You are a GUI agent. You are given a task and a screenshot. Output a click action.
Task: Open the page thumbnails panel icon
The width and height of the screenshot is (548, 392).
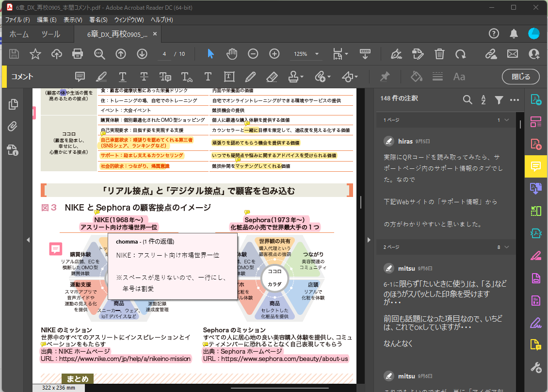point(13,104)
